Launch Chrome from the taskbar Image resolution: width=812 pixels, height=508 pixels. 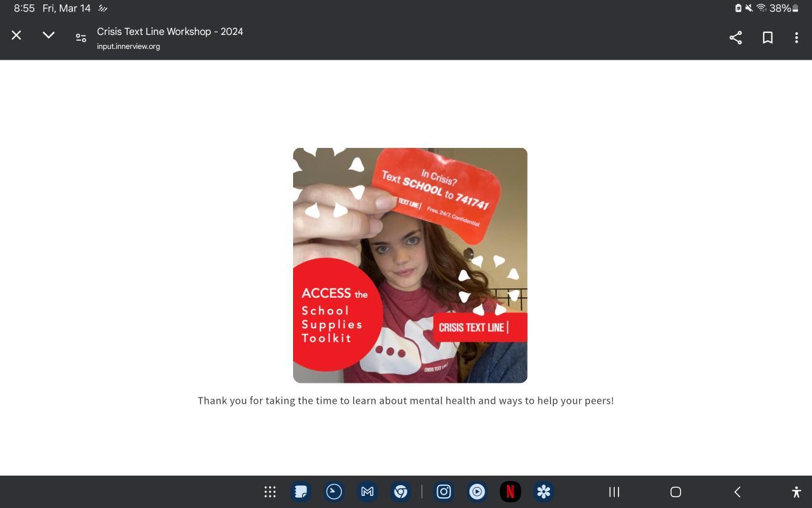coord(400,491)
